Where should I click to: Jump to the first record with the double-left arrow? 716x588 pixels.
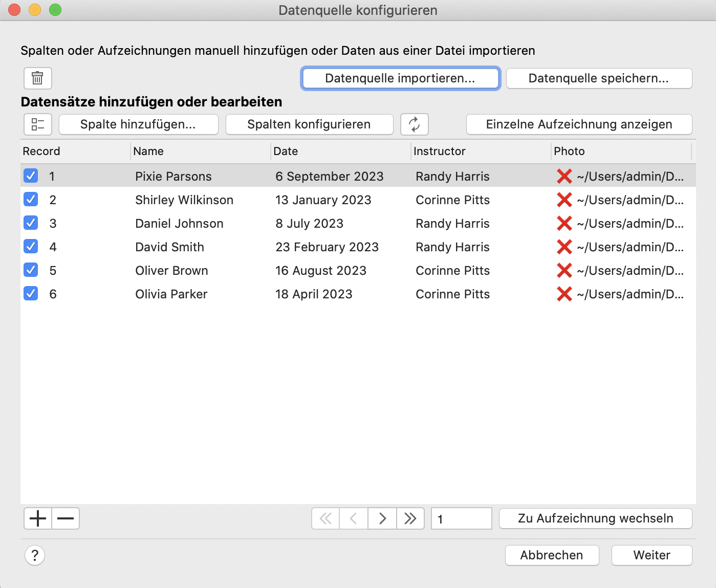click(x=325, y=518)
